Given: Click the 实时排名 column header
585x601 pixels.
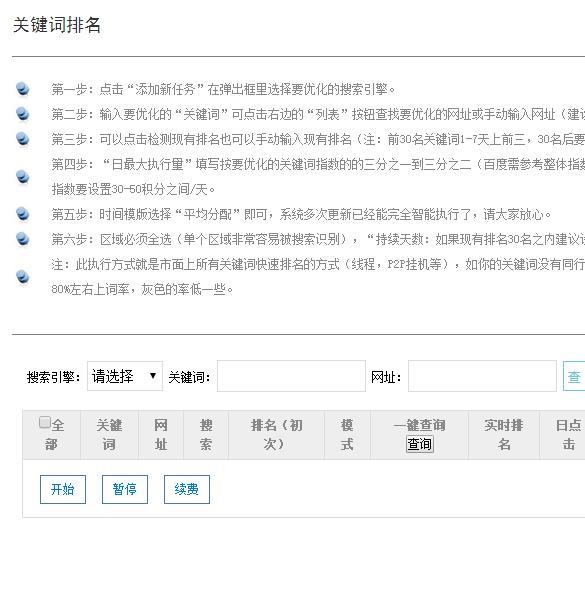Looking at the screenshot, I should [504, 435].
